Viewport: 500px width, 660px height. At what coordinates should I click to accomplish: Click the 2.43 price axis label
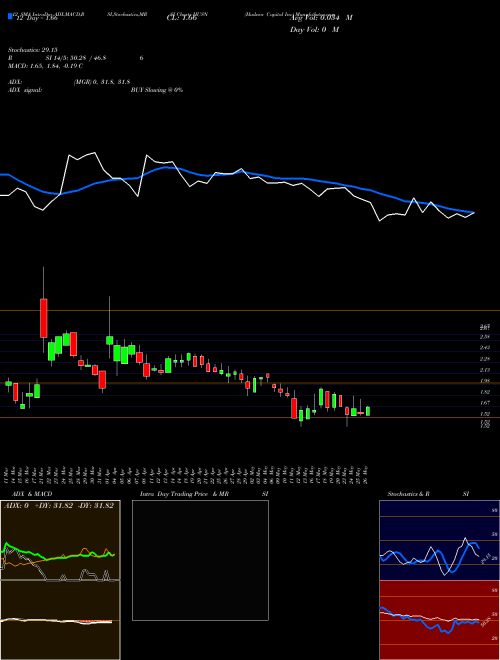pyautogui.click(x=484, y=348)
